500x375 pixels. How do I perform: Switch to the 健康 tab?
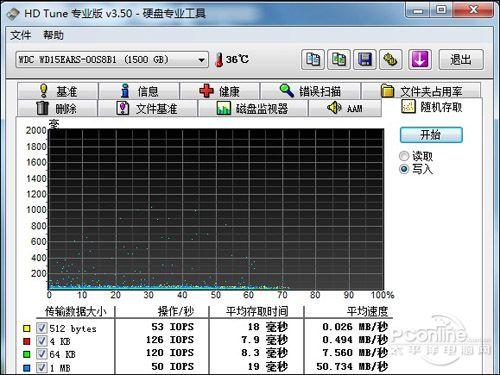pyautogui.click(x=220, y=91)
